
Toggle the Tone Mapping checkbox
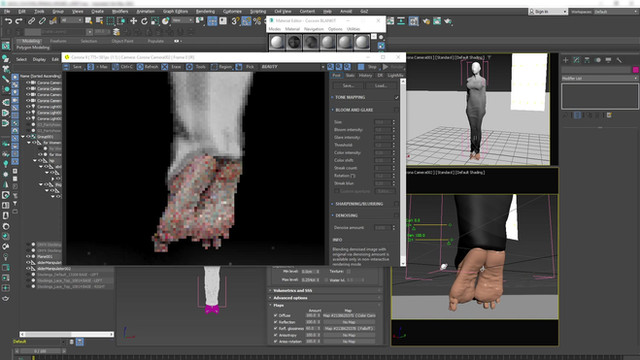[396, 97]
